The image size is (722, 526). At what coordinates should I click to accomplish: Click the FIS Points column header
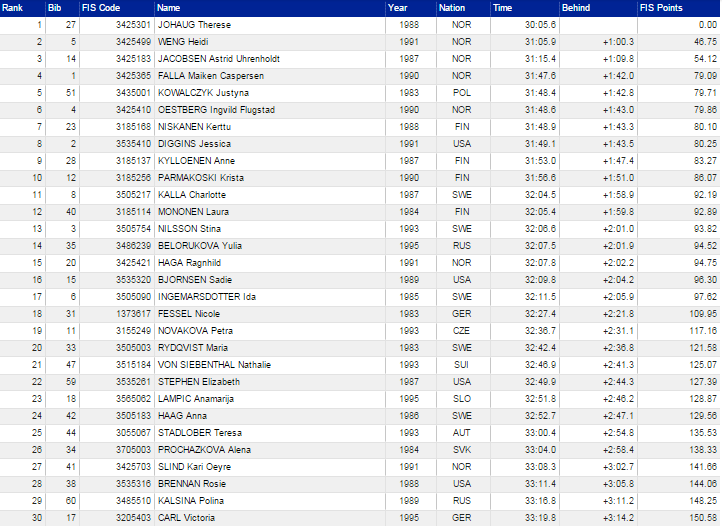pyautogui.click(x=661, y=8)
